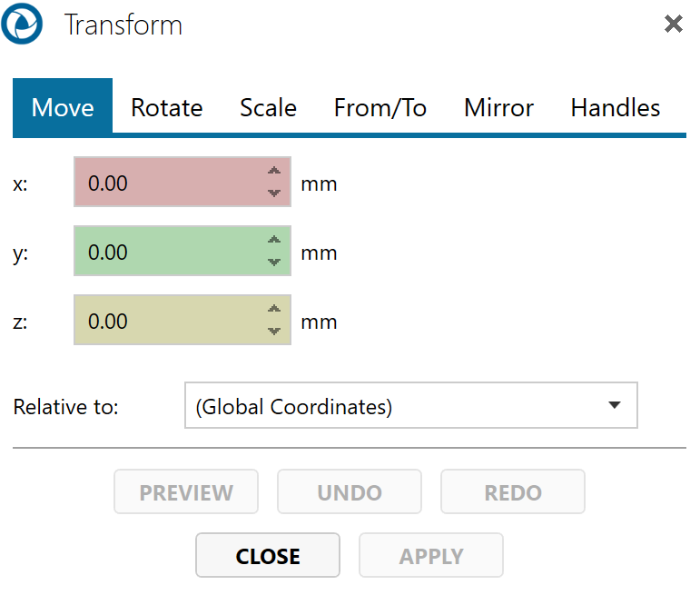Open the Relative to dropdown arrow

coord(615,405)
